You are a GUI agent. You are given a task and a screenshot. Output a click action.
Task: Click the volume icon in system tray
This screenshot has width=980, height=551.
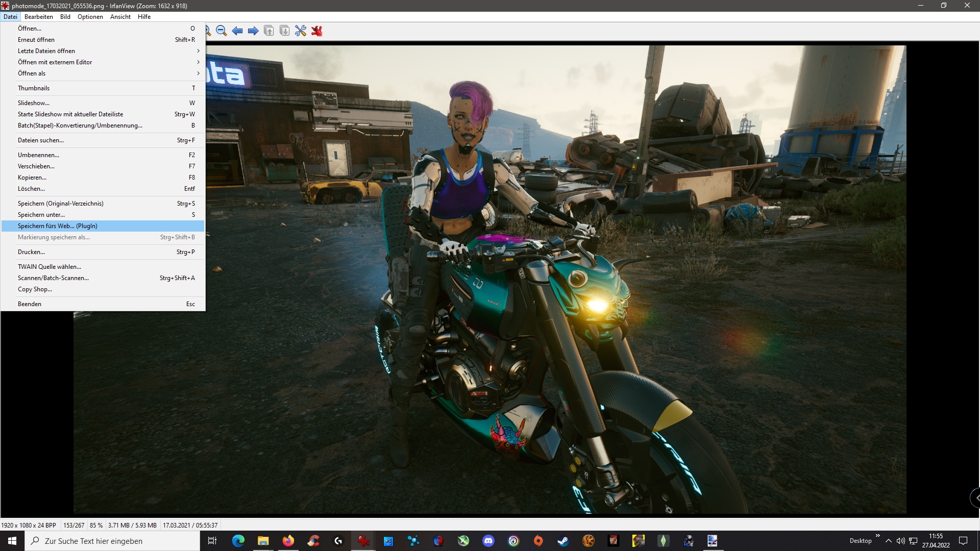[901, 541]
